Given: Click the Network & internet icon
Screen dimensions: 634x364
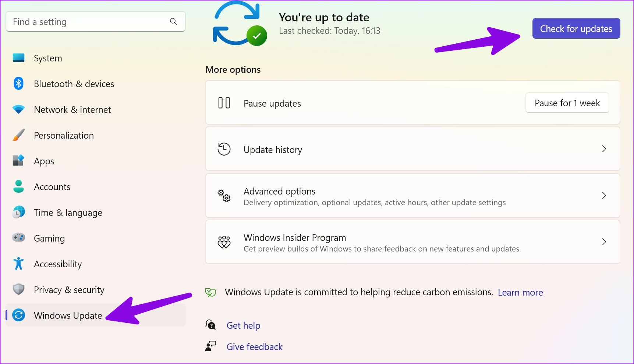Looking at the screenshot, I should 18,109.
